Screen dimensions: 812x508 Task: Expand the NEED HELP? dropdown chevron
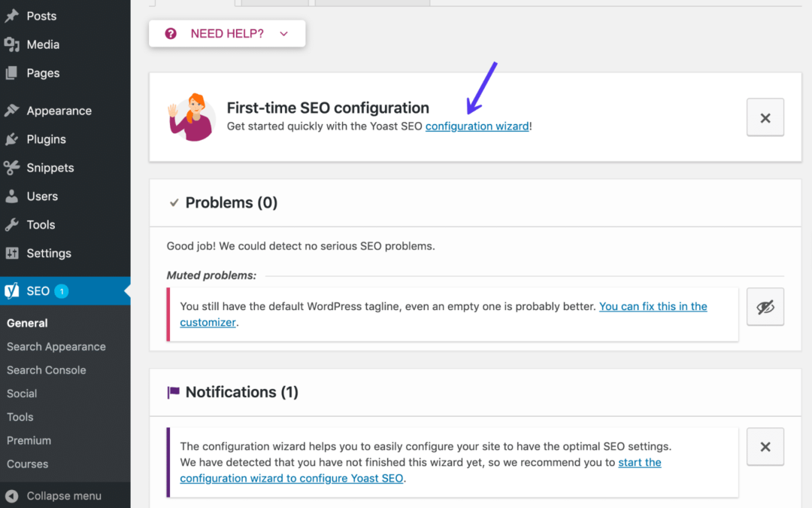pyautogui.click(x=283, y=34)
